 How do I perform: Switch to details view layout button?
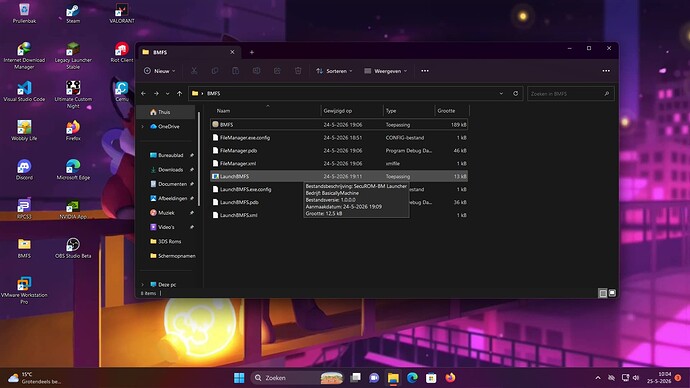[x=603, y=293]
